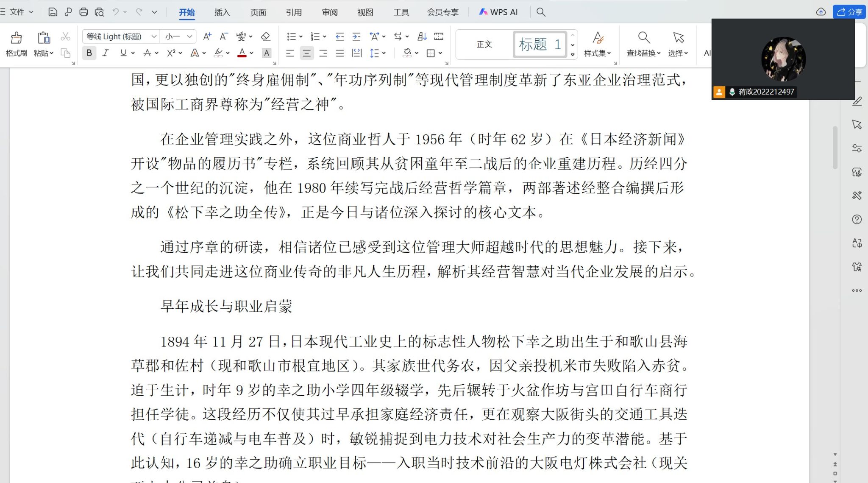The height and width of the screenshot is (483, 868).
Task: Toggle italic formatting
Action: click(106, 53)
